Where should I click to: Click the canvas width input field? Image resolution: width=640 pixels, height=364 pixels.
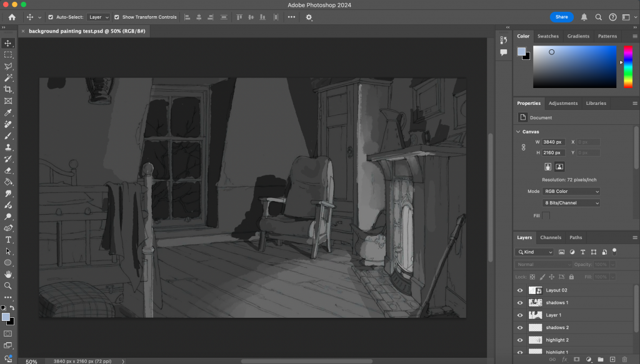click(553, 142)
